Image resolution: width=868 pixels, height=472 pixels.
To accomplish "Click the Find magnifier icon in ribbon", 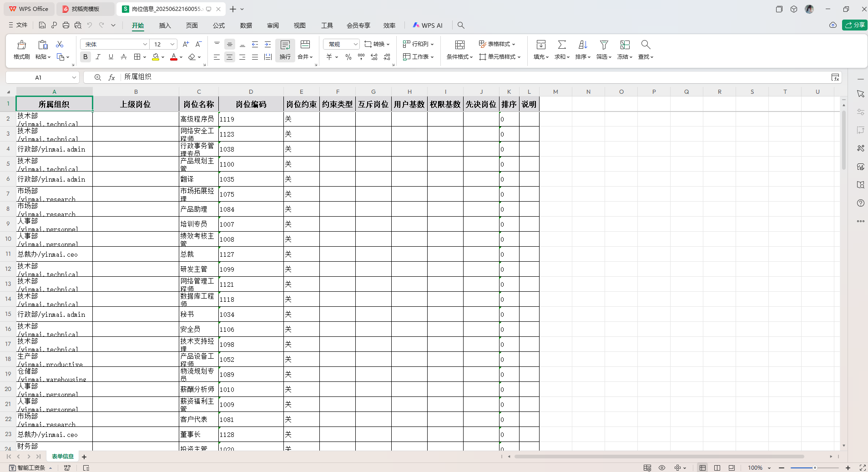I will pyautogui.click(x=645, y=45).
